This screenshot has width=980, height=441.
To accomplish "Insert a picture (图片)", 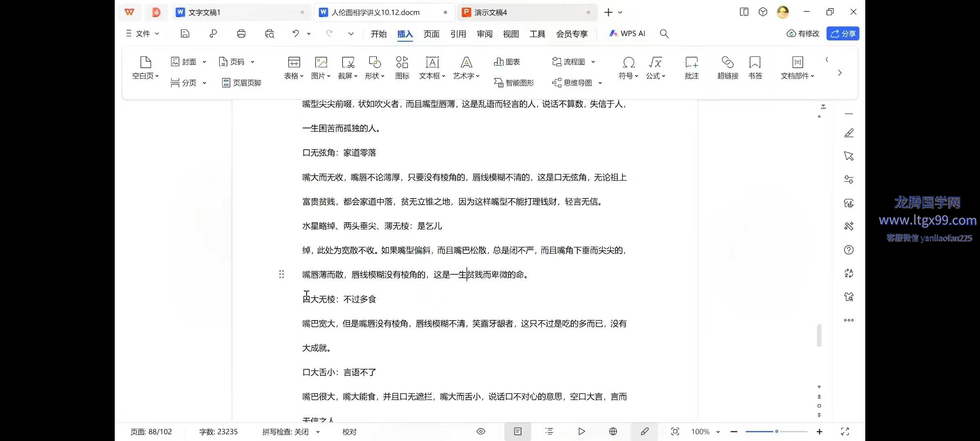I will pos(321,68).
